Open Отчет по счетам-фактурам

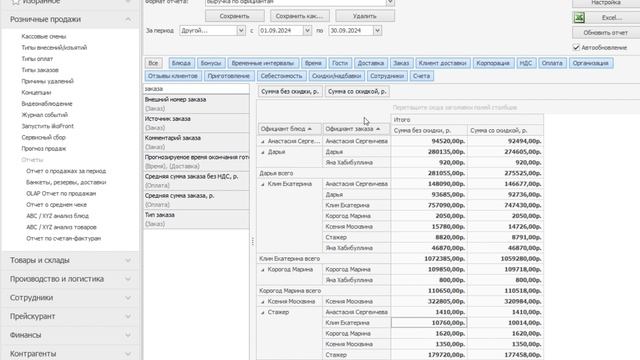[64, 238]
